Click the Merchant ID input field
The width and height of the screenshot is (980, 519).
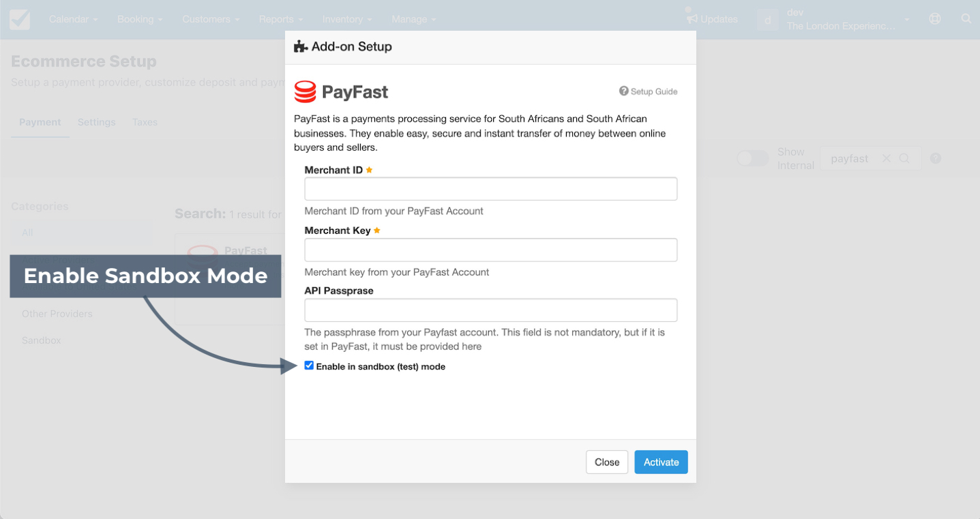click(491, 189)
